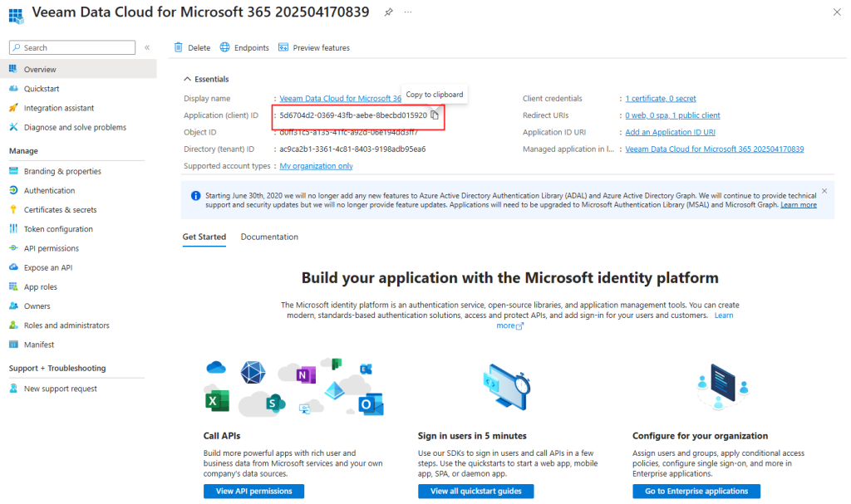Screen dimensions: 851x504
Task: Click the Delete trash icon in the toolbar
Action: coord(179,47)
